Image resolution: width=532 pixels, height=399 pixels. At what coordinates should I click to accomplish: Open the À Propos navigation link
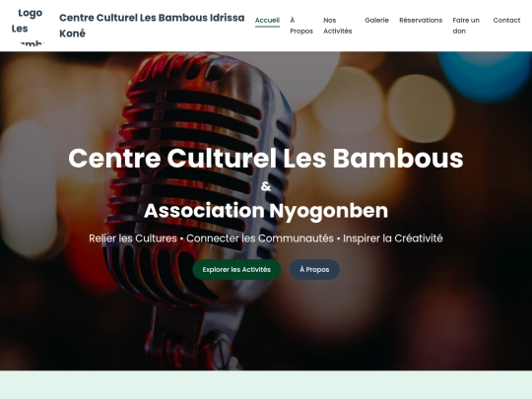pos(301,26)
